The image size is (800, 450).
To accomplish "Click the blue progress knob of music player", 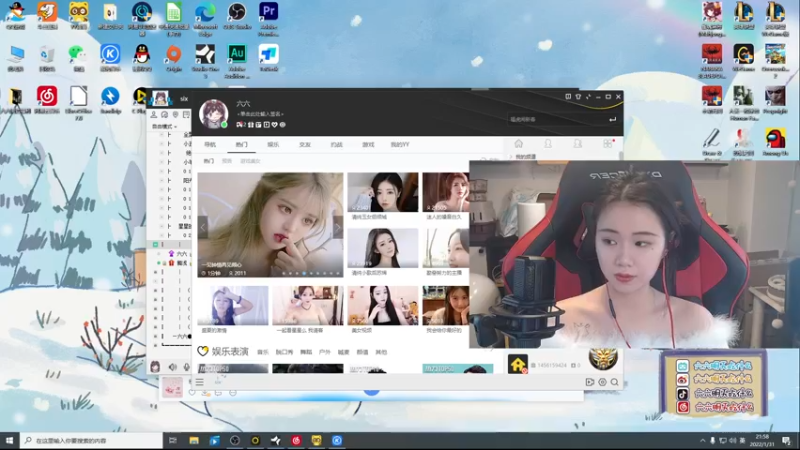I will 371,391.
